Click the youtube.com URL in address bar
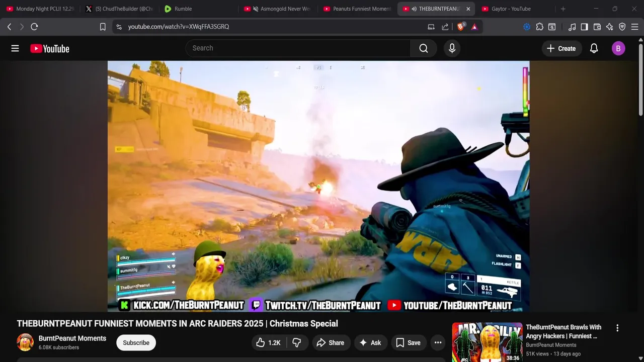644x362 pixels. [x=179, y=27]
